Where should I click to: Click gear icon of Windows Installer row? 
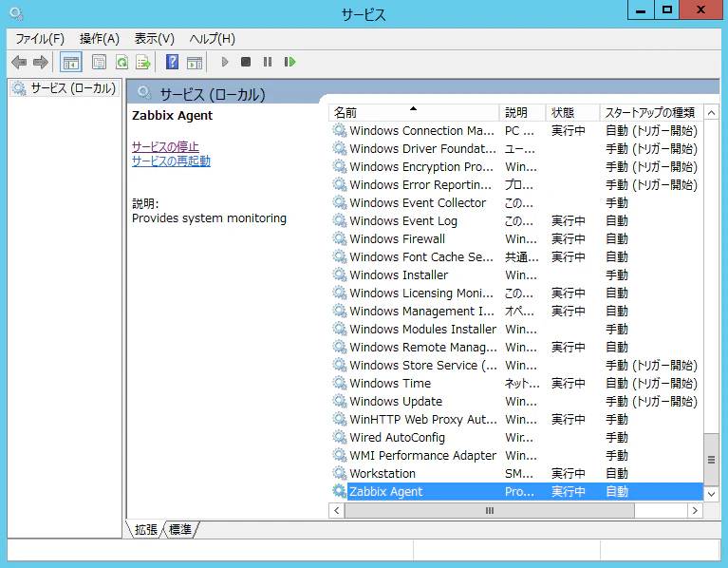(x=340, y=275)
